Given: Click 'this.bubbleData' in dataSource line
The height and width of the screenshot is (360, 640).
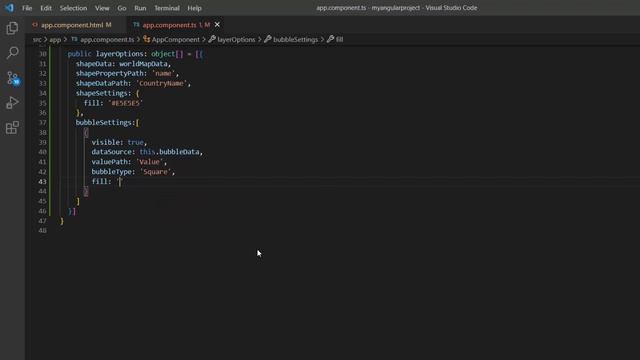Looking at the screenshot, I should click(169, 152).
